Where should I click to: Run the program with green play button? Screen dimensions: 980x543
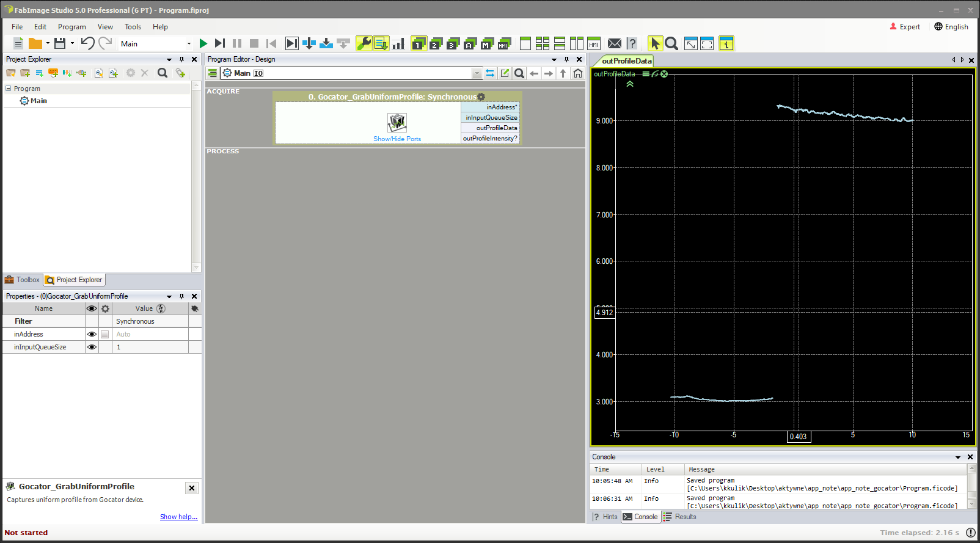[203, 43]
